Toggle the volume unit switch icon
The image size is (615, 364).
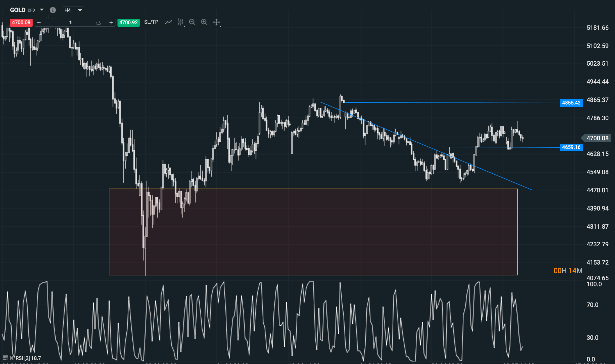99,23
